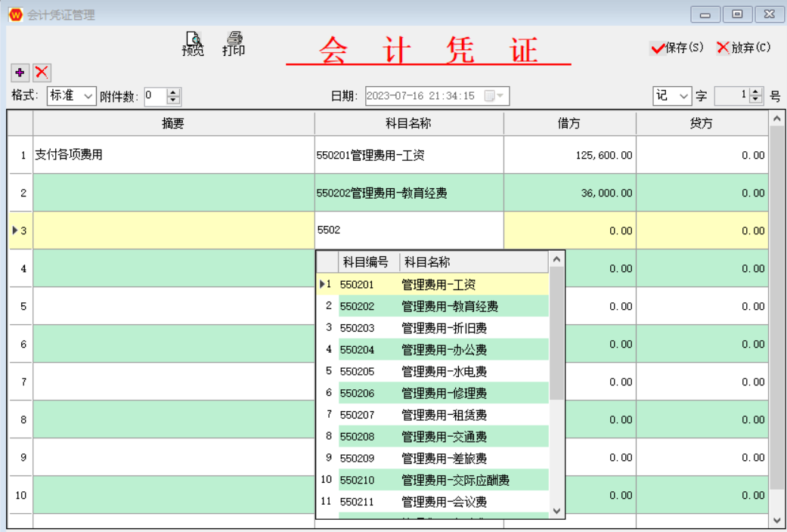787x532 pixels.
Task: Click the purple plus add-row icon
Action: (x=20, y=73)
